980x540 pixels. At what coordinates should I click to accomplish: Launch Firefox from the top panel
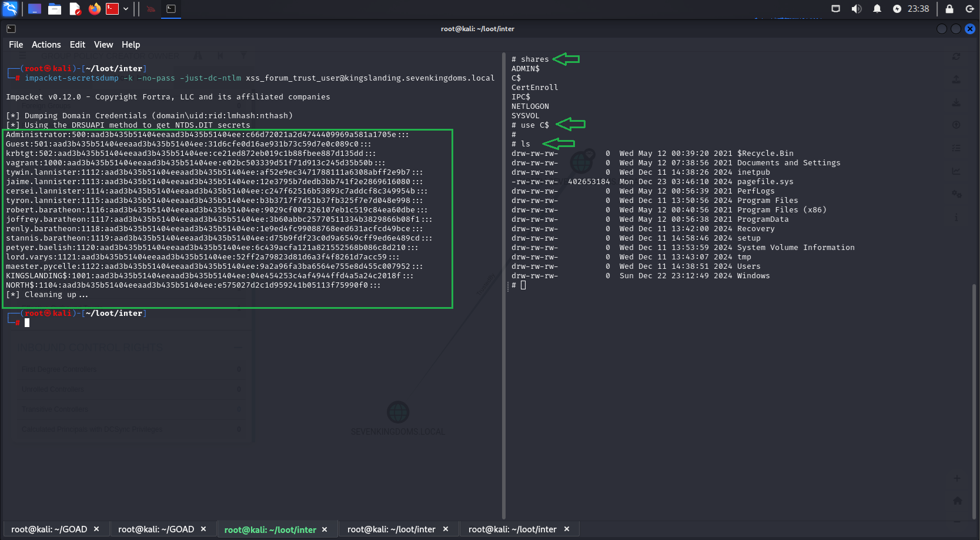pyautogui.click(x=95, y=9)
